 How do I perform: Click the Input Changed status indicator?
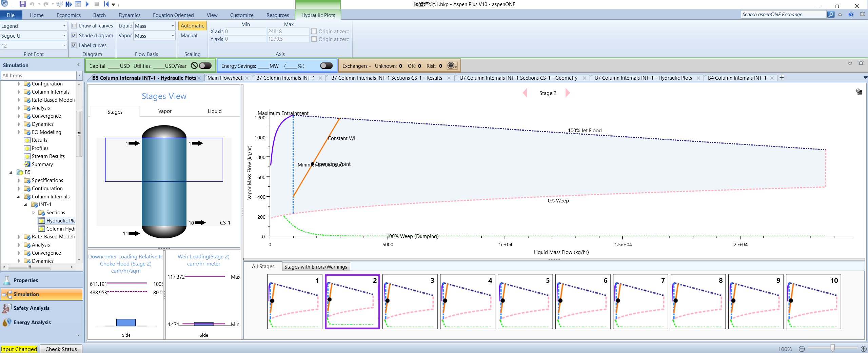[19, 349]
